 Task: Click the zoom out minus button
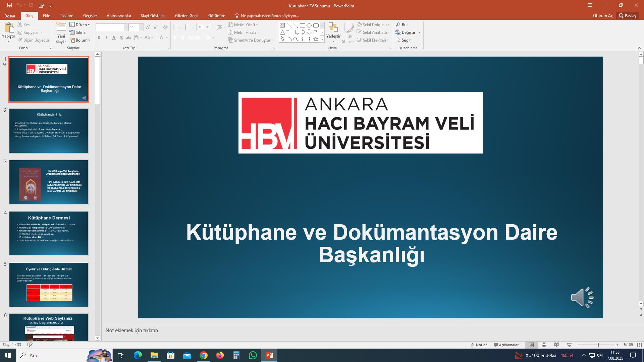click(579, 345)
